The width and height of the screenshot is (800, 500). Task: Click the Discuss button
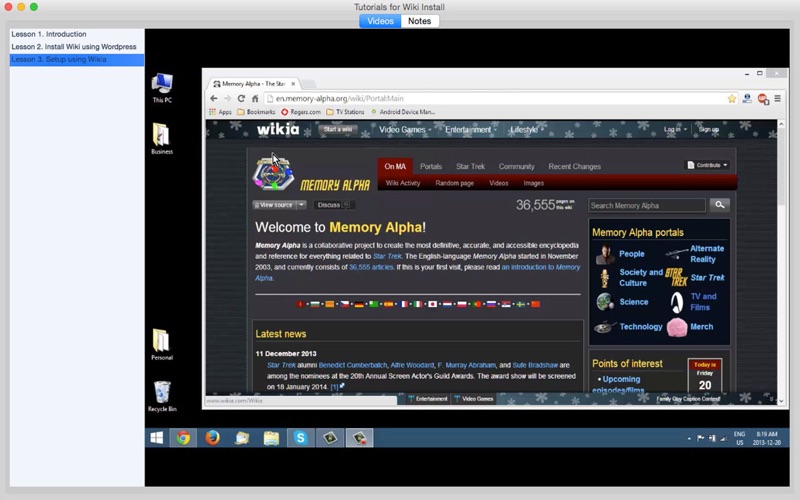coord(334,205)
